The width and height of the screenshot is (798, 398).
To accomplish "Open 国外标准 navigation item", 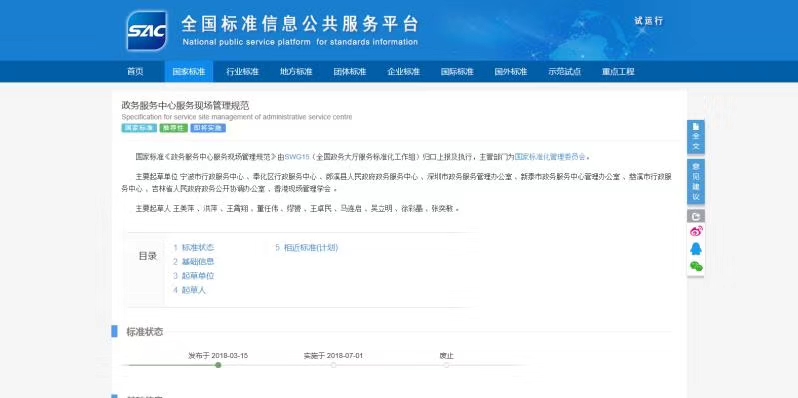I will click(511, 72).
